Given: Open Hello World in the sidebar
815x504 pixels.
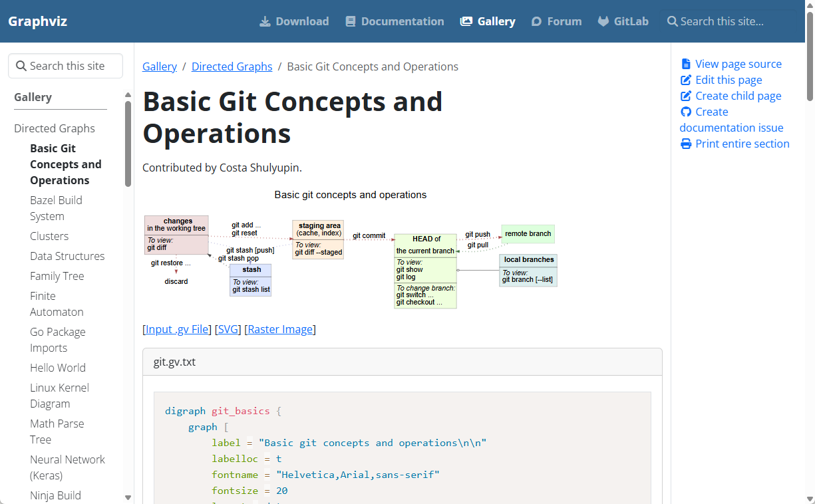Looking at the screenshot, I should click(58, 368).
